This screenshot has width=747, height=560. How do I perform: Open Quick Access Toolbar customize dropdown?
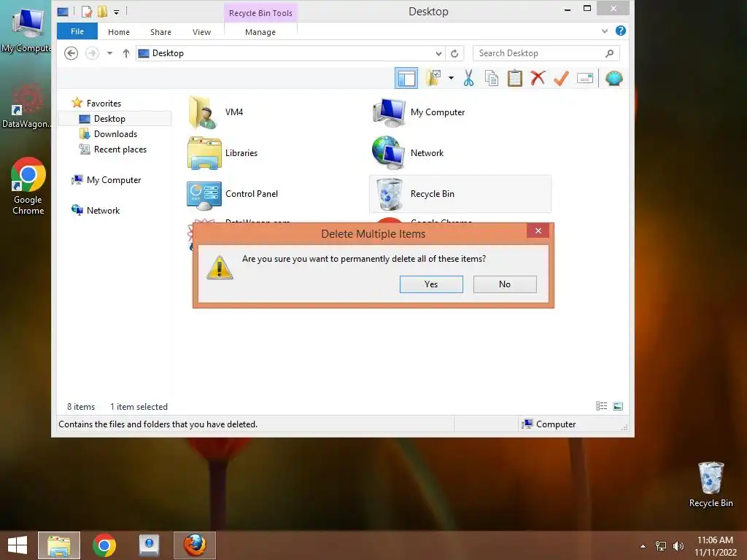(116, 12)
